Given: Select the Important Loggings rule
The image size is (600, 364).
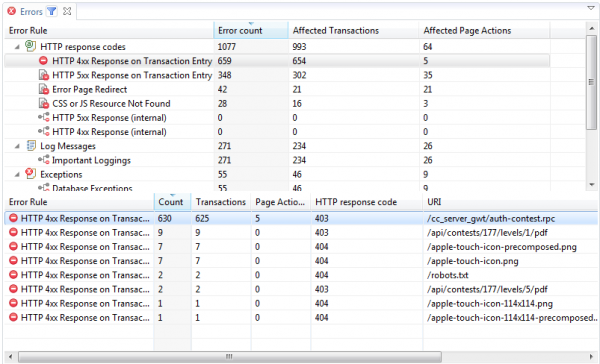Looking at the screenshot, I should [91, 160].
